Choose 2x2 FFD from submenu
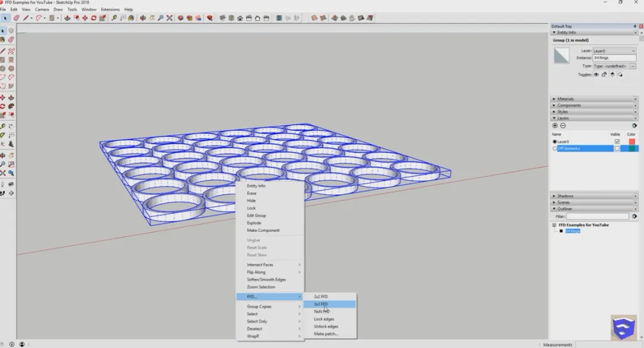The image size is (644, 348). point(329,297)
